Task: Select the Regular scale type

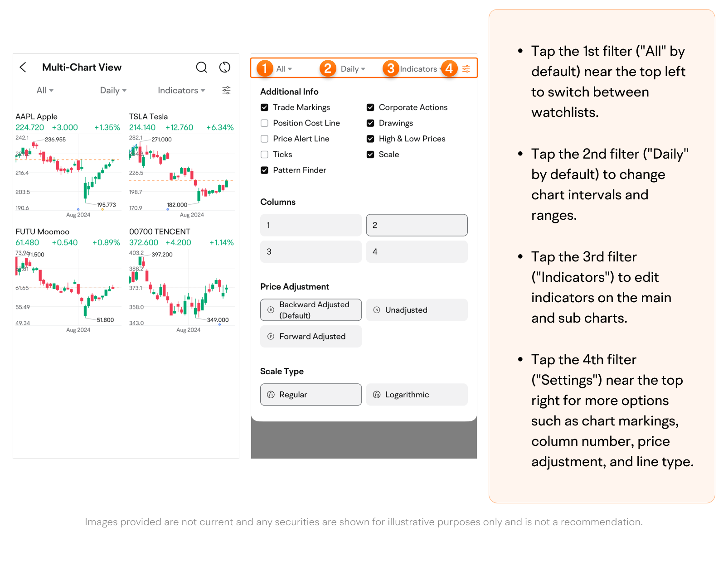Action: click(311, 395)
